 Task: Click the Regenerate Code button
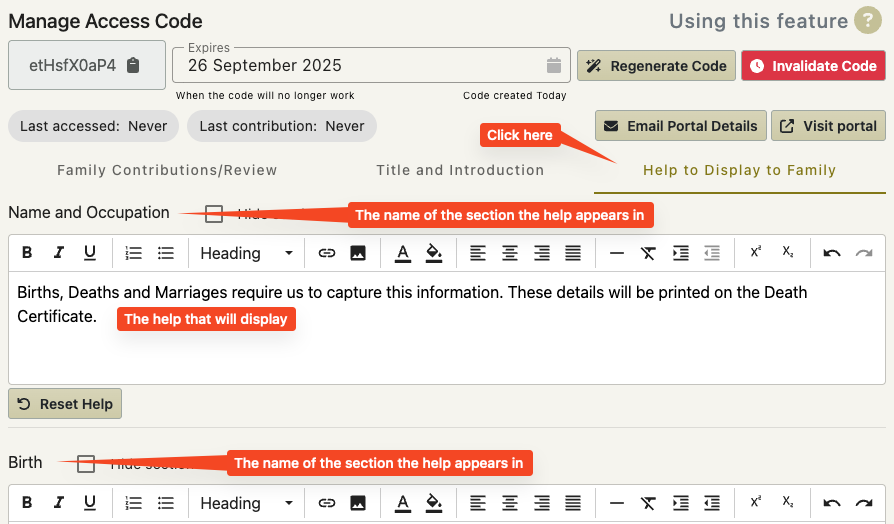coord(656,66)
